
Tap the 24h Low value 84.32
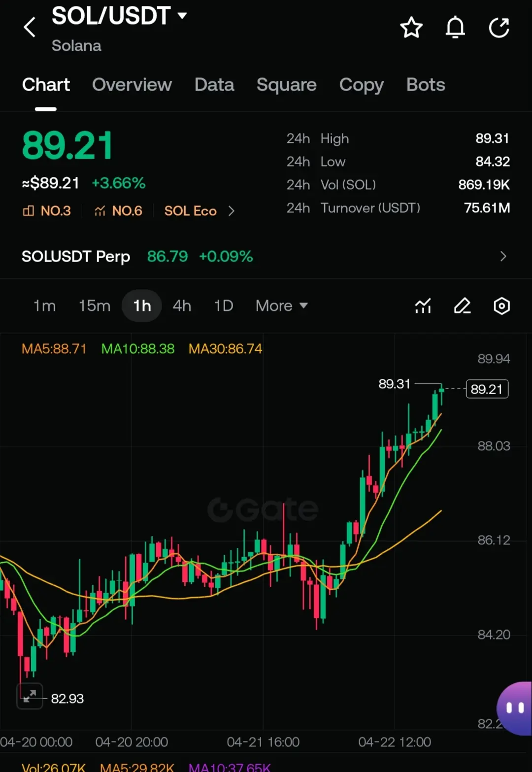tap(493, 162)
